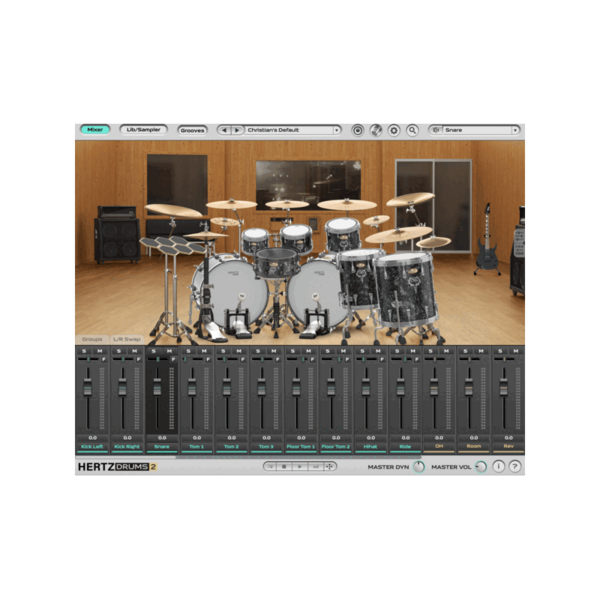Click the Master Vol knob

click(481, 467)
